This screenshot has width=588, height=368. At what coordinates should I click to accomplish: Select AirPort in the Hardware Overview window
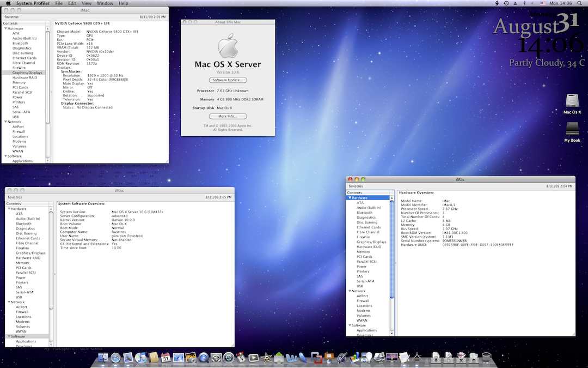click(x=363, y=295)
